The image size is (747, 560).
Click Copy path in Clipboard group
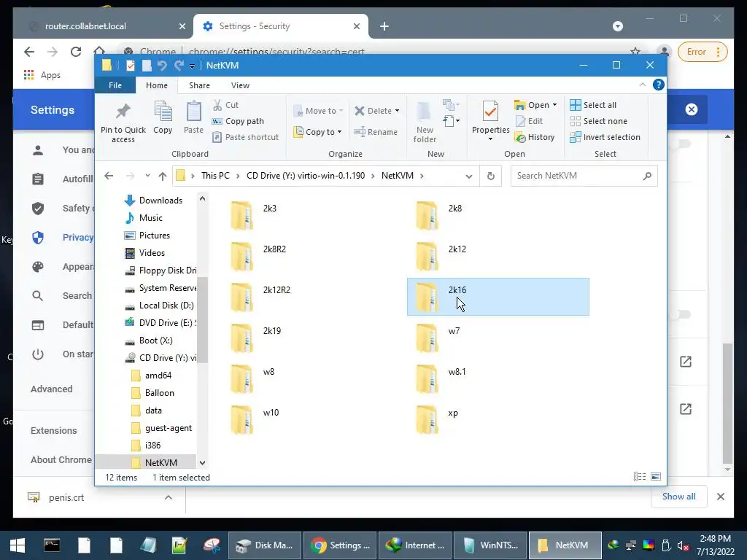tap(238, 121)
